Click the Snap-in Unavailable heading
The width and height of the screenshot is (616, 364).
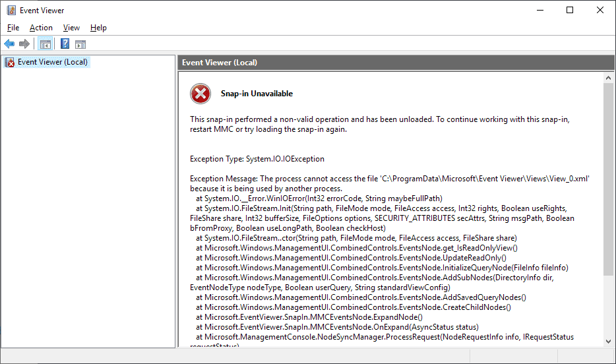point(257,94)
